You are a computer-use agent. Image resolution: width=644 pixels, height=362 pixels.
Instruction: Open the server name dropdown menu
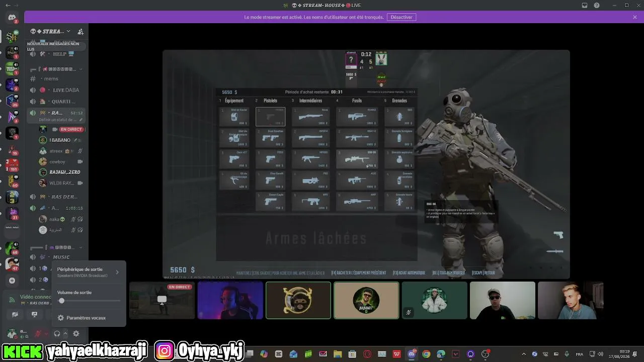[50, 31]
